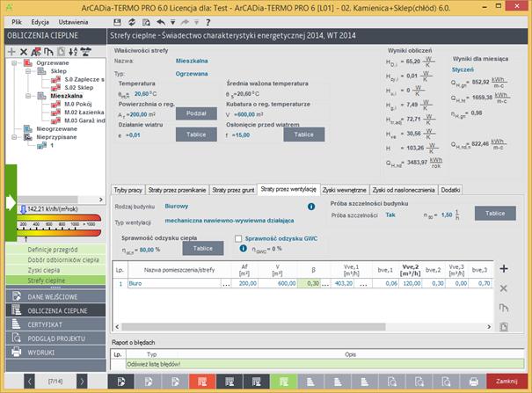Click the undo arrow icon

pos(161,22)
